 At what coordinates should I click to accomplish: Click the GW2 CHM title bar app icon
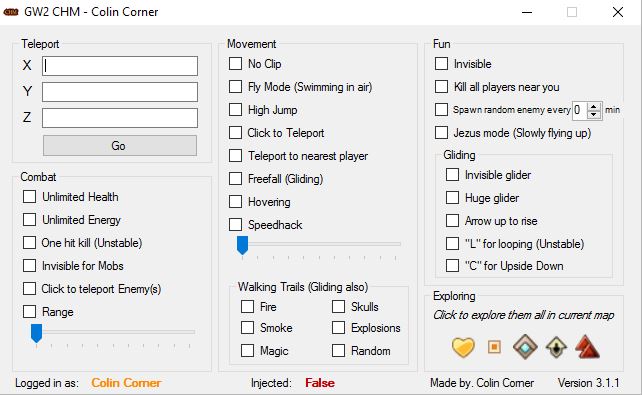click(11, 12)
